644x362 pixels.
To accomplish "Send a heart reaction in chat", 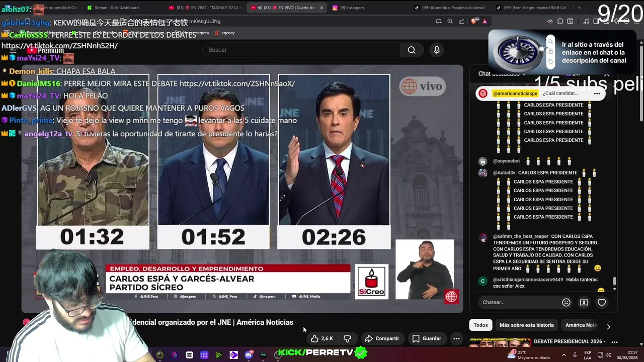I will coord(602,302).
